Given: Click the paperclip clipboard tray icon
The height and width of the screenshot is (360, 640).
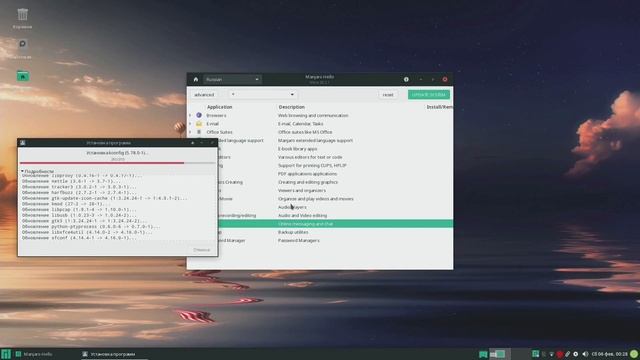Looking at the screenshot, I should [568, 354].
